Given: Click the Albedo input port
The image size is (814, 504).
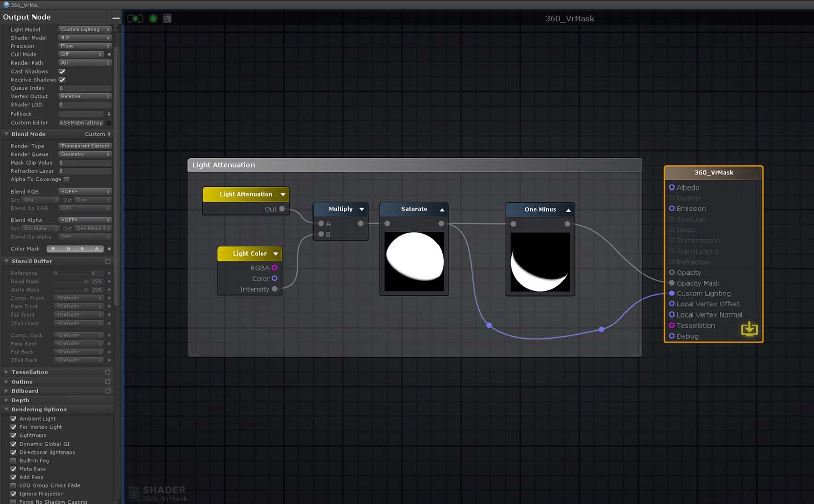Looking at the screenshot, I should click(672, 187).
